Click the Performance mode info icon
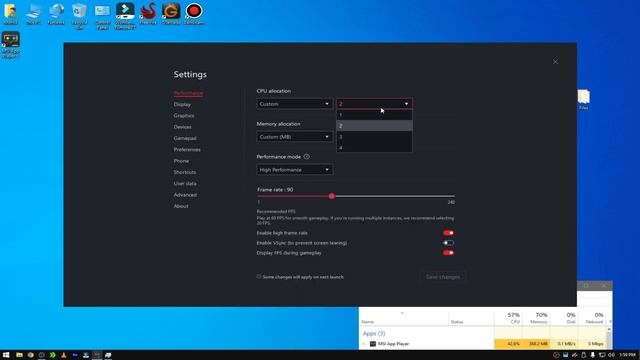The height and width of the screenshot is (360, 640). (x=307, y=157)
